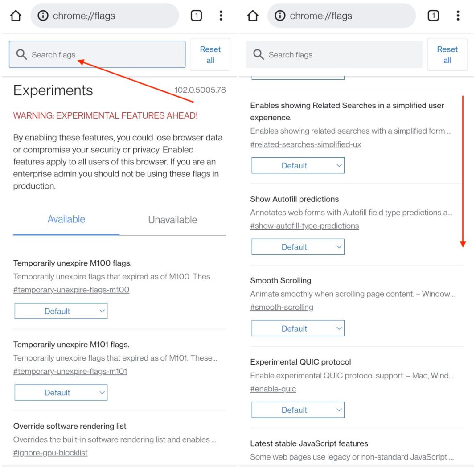Open the tab switcher showing one tab

coord(196,15)
